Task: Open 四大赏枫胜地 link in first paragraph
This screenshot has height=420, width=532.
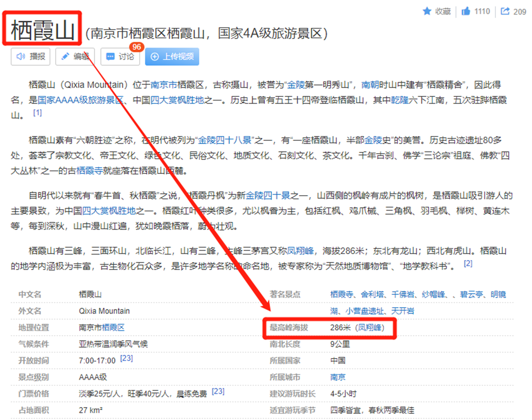Action: click(177, 100)
